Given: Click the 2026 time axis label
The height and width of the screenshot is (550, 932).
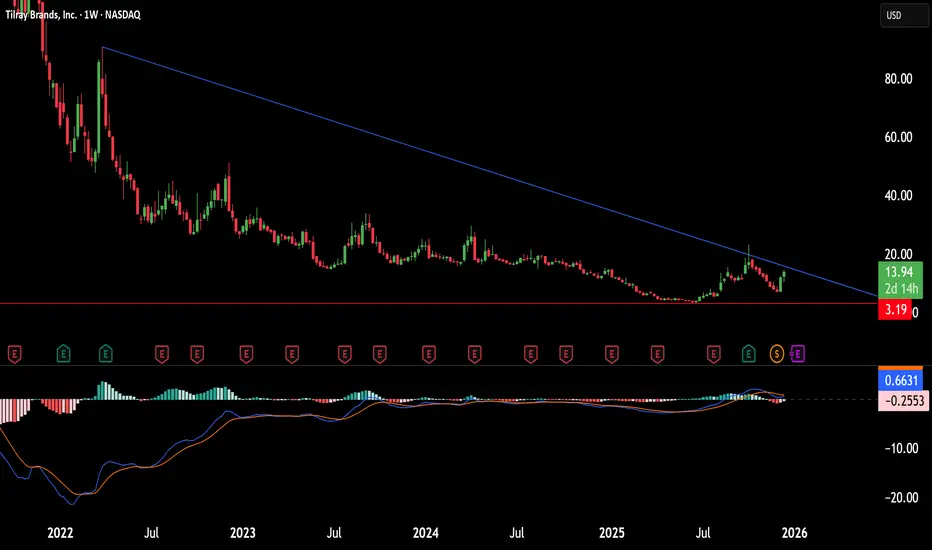Looking at the screenshot, I should point(795,533).
